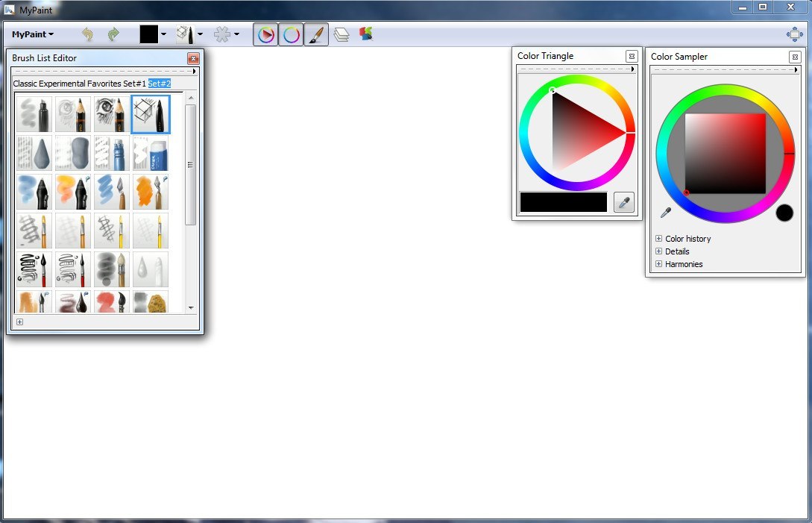Viewport: 812px width, 523px height.
Task: Pick a color with Color Triangle eyedropper
Action: click(x=623, y=202)
